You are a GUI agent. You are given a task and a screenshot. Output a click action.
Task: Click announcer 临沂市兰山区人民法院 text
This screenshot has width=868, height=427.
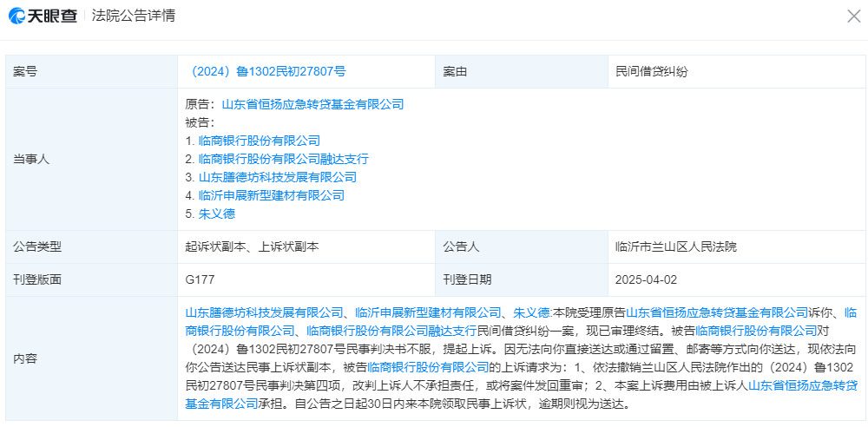tap(676, 247)
